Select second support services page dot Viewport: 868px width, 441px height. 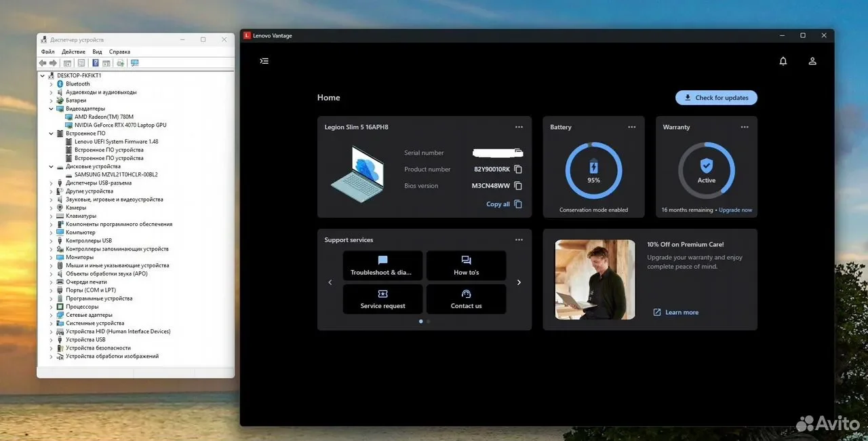pyautogui.click(x=428, y=322)
